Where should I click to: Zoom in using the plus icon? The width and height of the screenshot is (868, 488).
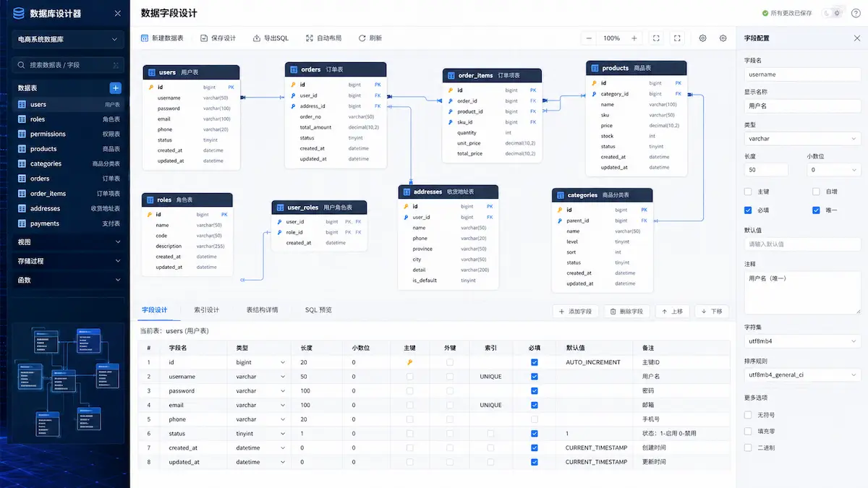click(x=634, y=38)
